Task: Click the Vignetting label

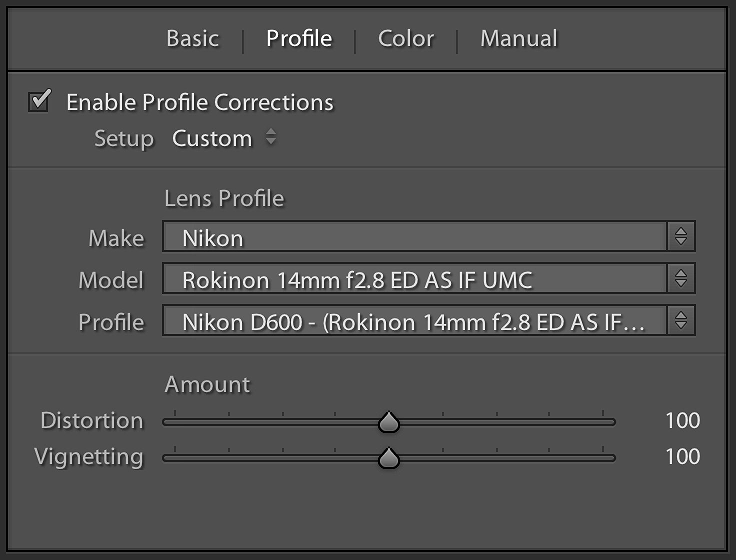Action: (x=89, y=456)
